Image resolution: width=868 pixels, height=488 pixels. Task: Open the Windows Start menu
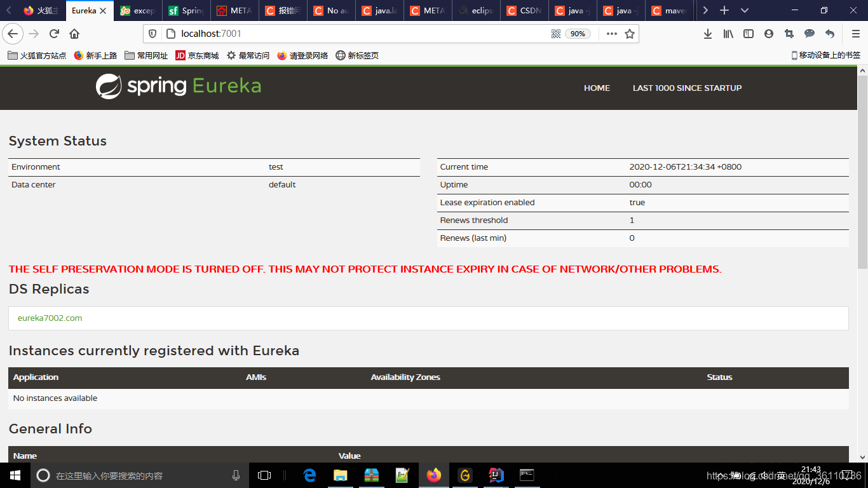[x=15, y=475]
